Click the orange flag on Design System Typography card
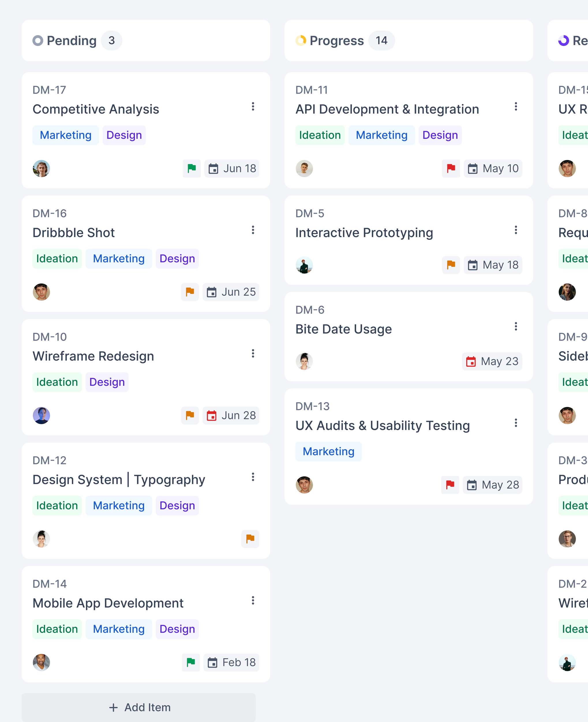This screenshot has width=588, height=722. click(x=250, y=539)
